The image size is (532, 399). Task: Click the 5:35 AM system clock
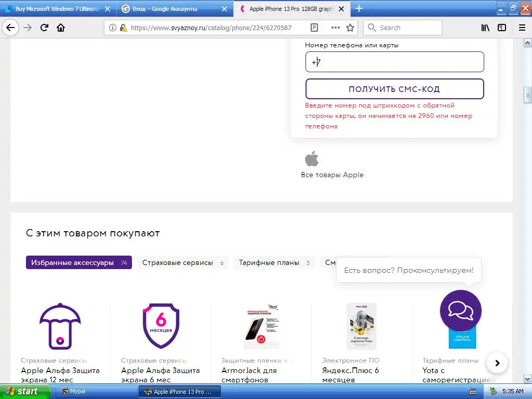[513, 392]
